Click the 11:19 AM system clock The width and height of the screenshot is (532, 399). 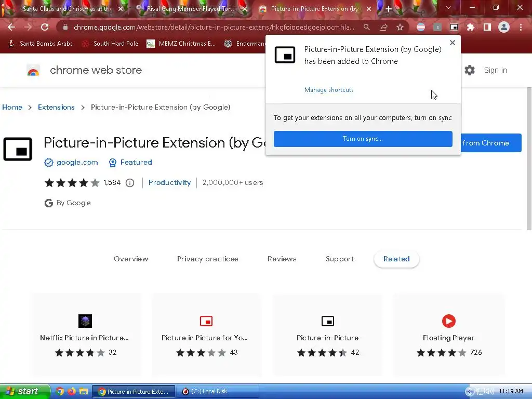[x=511, y=391]
